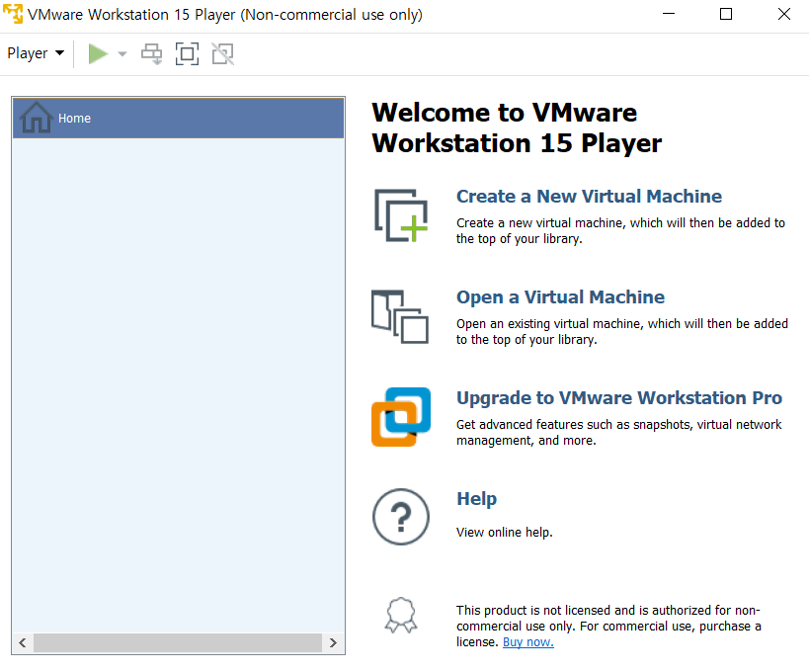Click the Home house icon
This screenshot has width=809, height=672.
36,118
